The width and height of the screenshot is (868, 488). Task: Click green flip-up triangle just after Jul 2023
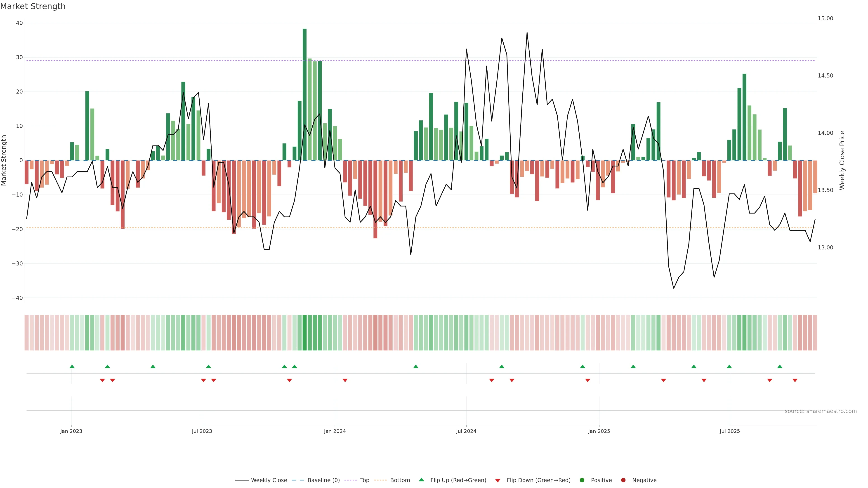pos(209,366)
